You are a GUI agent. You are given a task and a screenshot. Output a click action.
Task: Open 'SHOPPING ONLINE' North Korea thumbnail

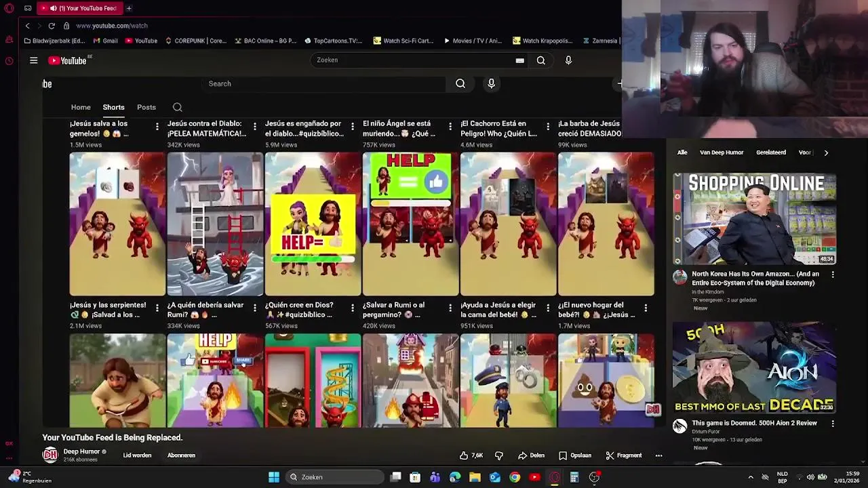754,219
